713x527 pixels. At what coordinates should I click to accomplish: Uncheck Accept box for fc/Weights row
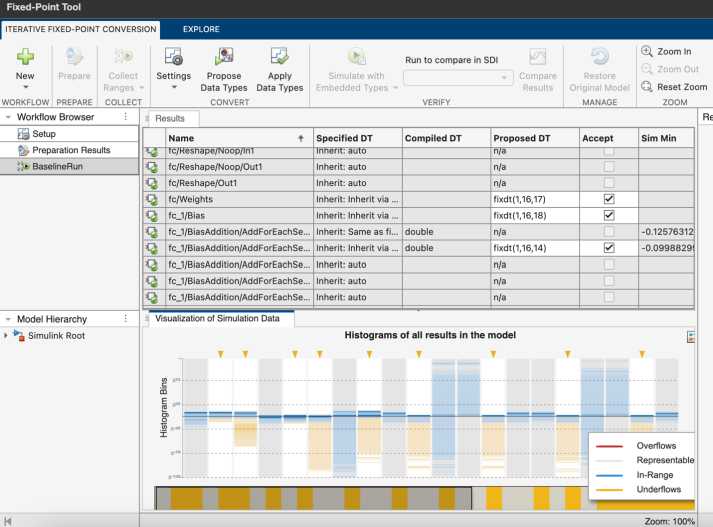609,199
